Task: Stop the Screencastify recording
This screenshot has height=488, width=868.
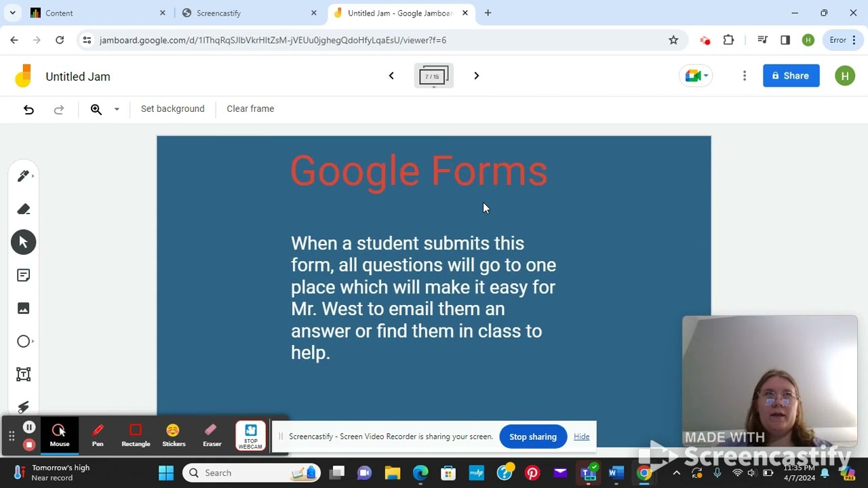Action: (x=29, y=445)
